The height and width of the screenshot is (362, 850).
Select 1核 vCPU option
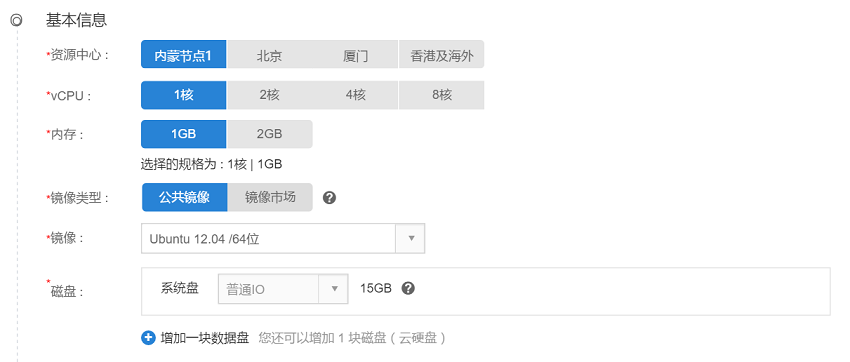pos(183,95)
